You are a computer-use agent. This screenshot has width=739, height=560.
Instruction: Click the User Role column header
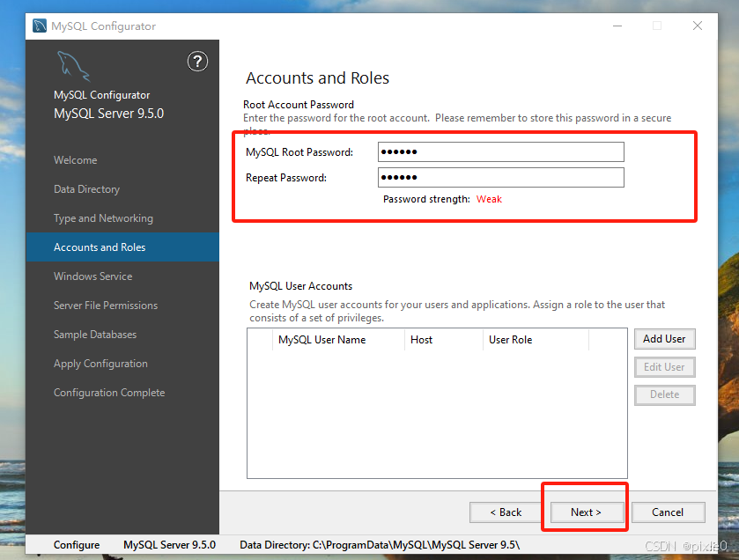(x=536, y=340)
